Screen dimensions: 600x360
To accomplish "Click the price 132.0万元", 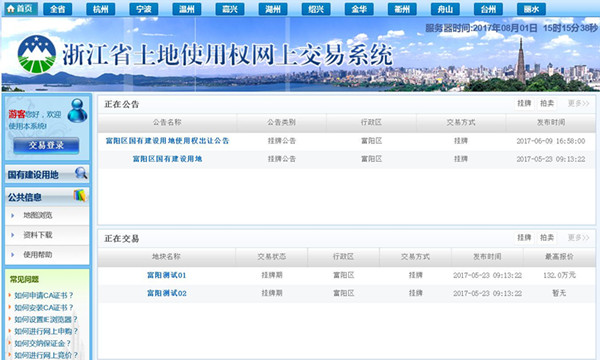I will coord(559,275).
